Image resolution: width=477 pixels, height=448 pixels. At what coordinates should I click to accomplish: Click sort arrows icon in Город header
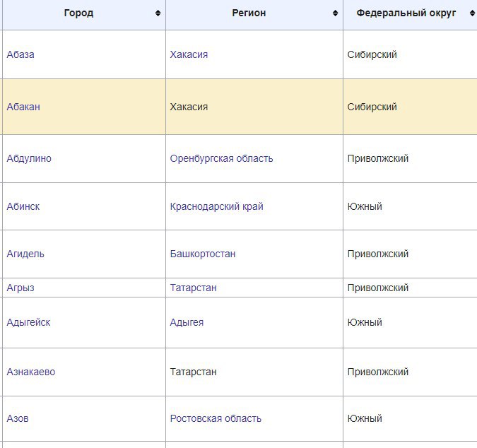(x=158, y=13)
